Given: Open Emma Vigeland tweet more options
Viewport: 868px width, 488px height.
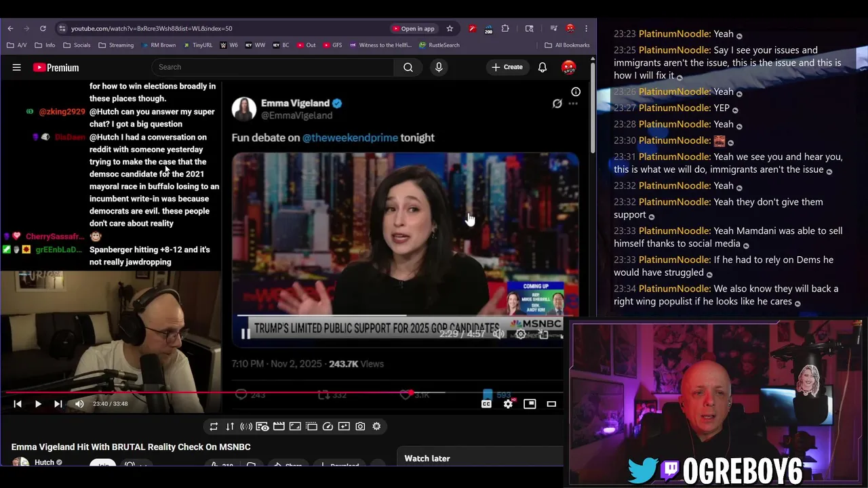Looking at the screenshot, I should (573, 104).
